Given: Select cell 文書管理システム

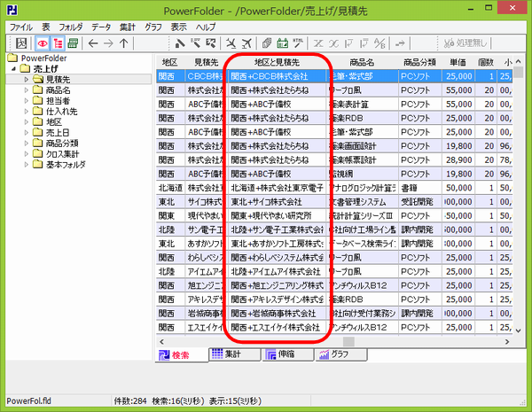Looking at the screenshot, I should click(x=363, y=202).
